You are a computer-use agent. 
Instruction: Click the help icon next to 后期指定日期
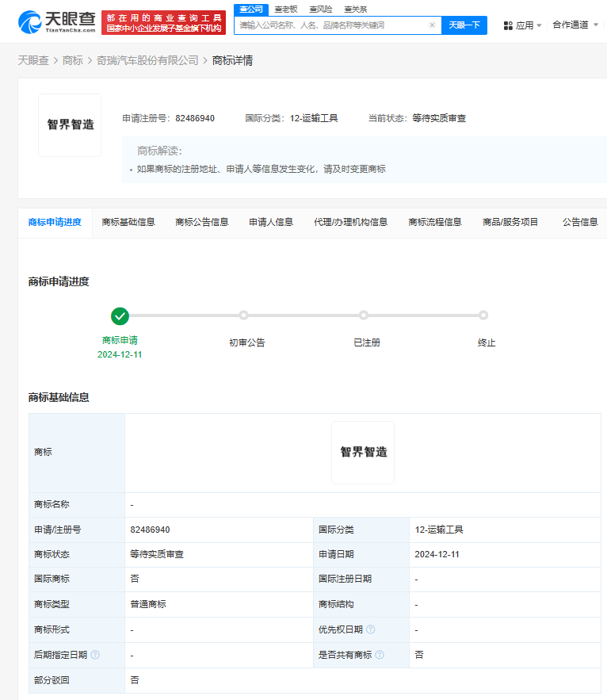click(95, 655)
